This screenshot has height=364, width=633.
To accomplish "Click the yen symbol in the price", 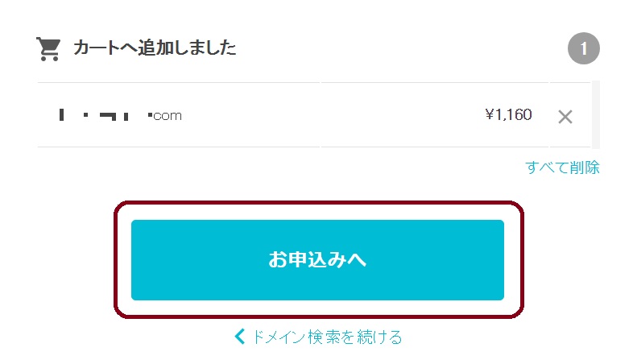I will click(490, 114).
